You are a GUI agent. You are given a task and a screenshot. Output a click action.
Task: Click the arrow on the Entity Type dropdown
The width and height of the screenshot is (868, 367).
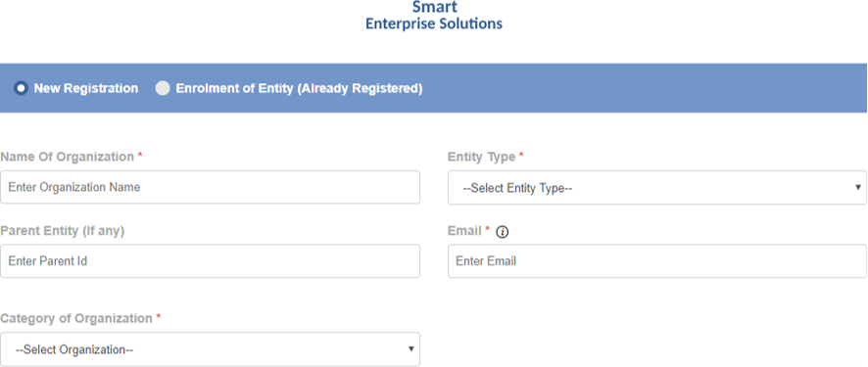[x=858, y=188]
